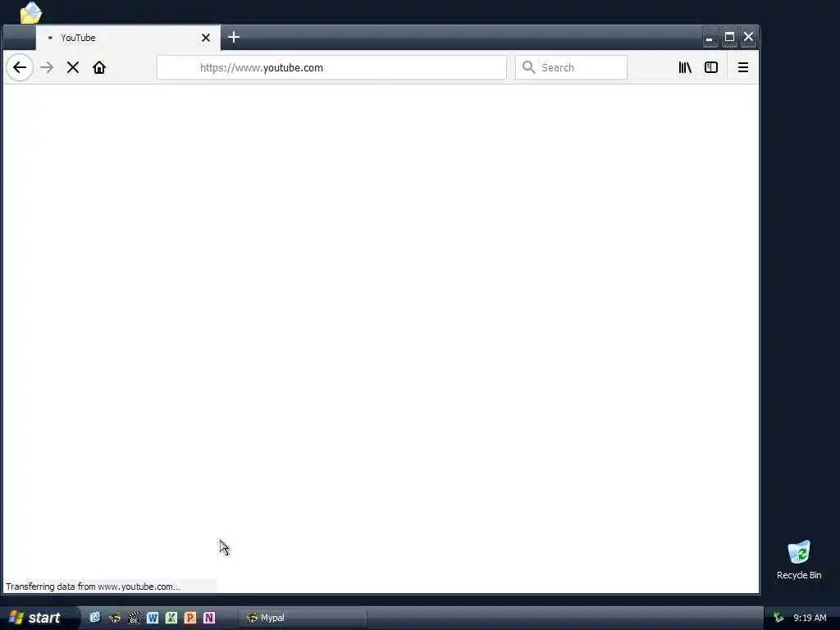The height and width of the screenshot is (630, 840).
Task: Launch Word from quick launch
Action: tap(153, 618)
